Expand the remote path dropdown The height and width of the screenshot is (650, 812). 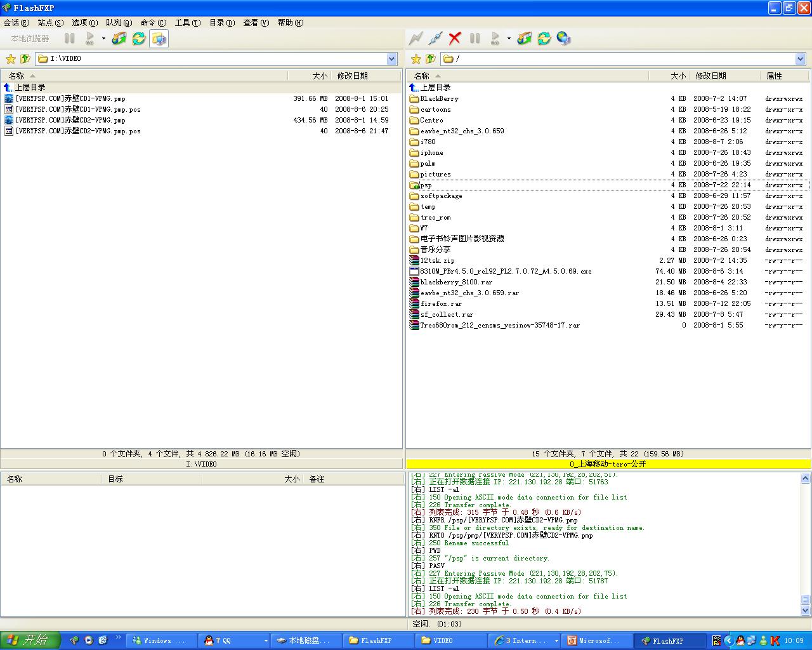(800, 59)
